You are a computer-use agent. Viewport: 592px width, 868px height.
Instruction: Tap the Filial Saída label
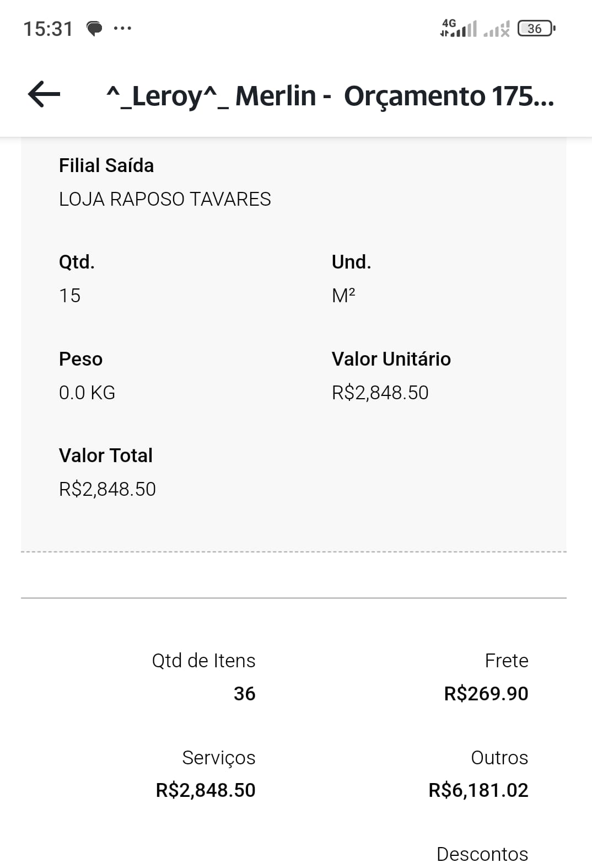click(x=106, y=165)
